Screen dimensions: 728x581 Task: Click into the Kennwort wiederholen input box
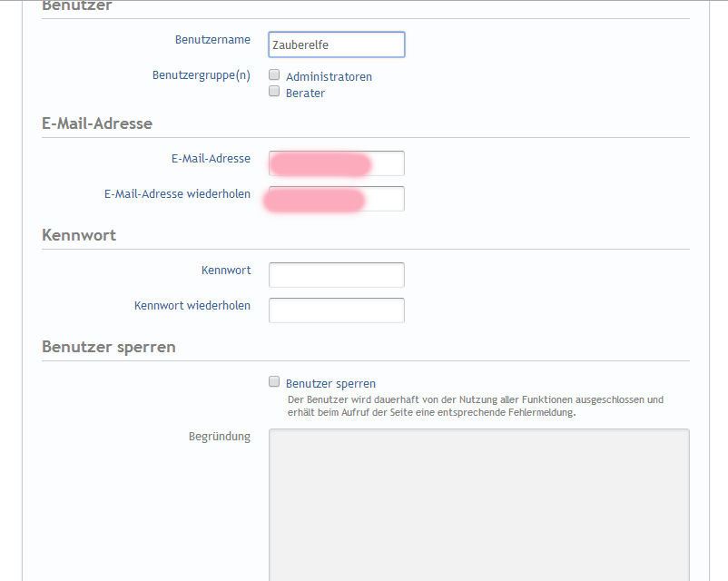coord(336,310)
